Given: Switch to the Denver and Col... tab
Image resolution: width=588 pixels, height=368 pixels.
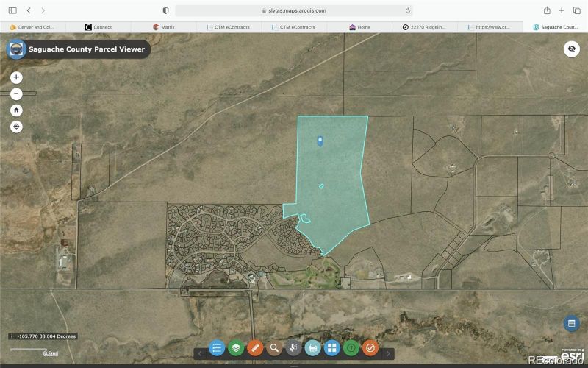Looking at the screenshot, I should pos(32,27).
